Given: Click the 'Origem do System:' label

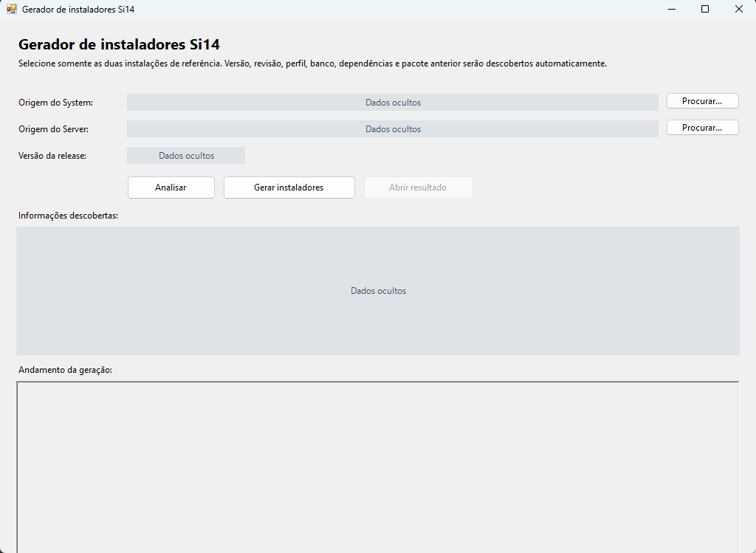Looking at the screenshot, I should (56, 103).
